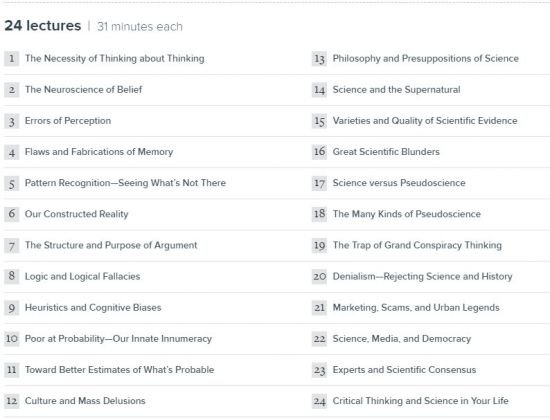Viewport: 550px width, 420px height.
Task: Open Flaws and Fabrications of Memory
Action: click(99, 152)
